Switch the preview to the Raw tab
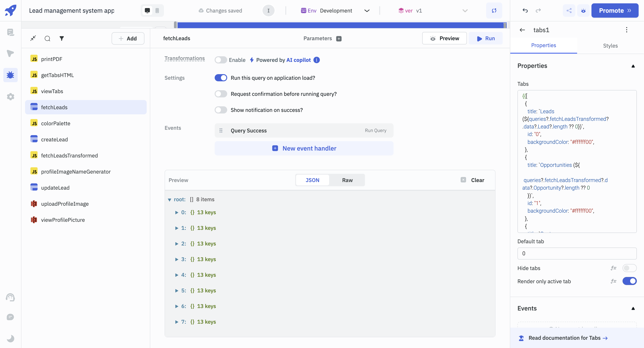 pos(347,180)
